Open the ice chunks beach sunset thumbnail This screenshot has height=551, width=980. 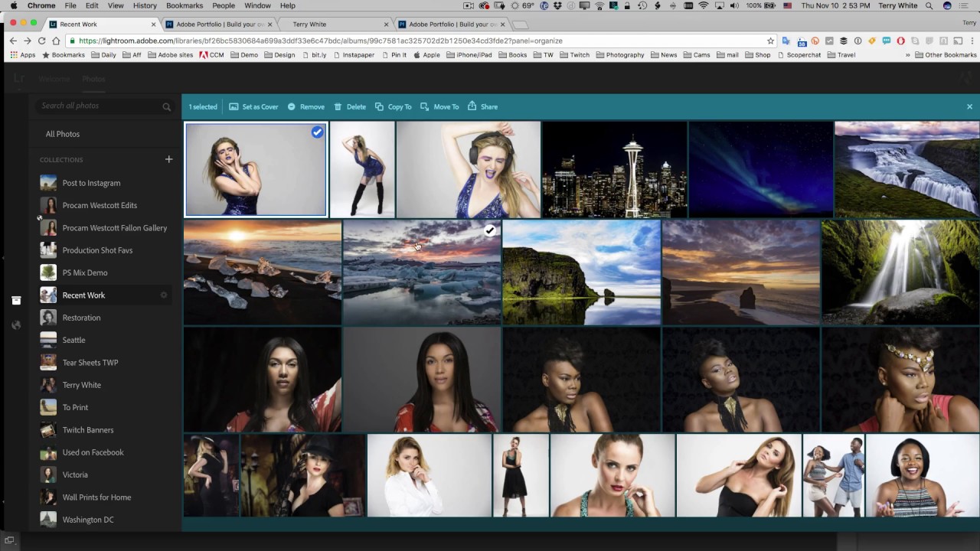(263, 272)
